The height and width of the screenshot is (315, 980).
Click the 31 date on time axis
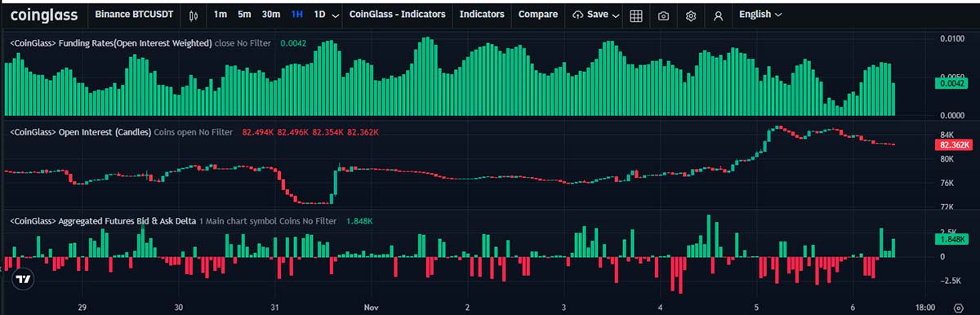(x=275, y=308)
